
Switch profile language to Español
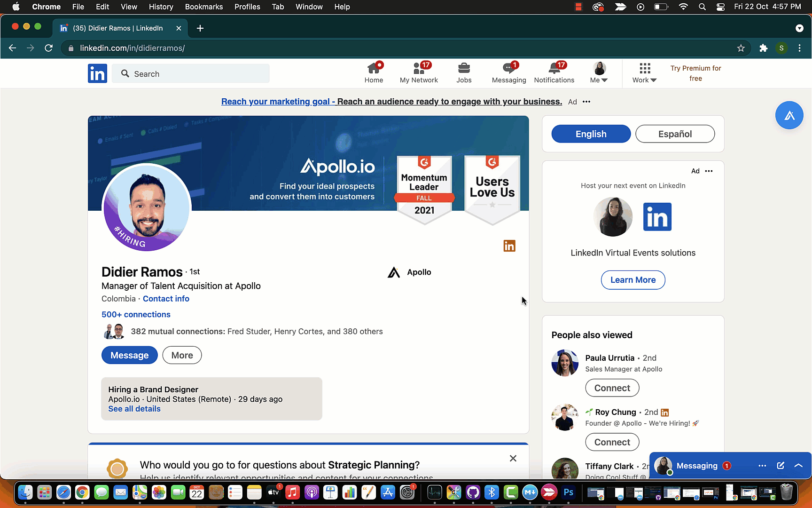click(x=675, y=134)
